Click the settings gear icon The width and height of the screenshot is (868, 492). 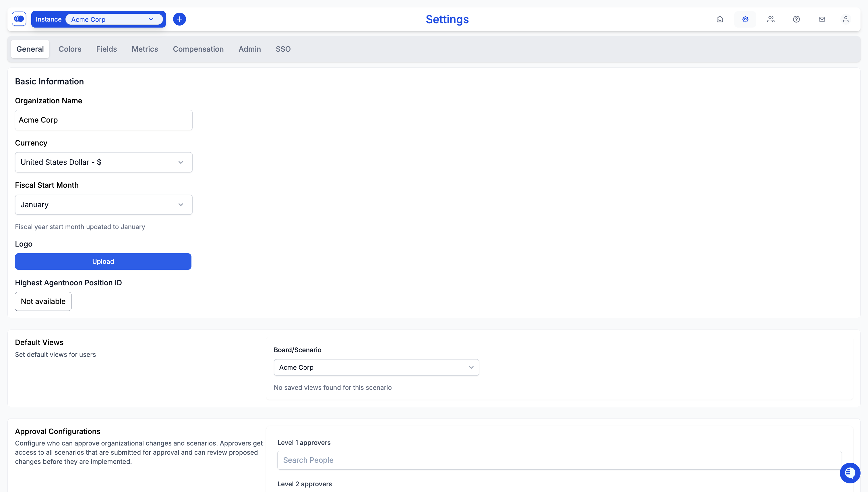pos(745,19)
